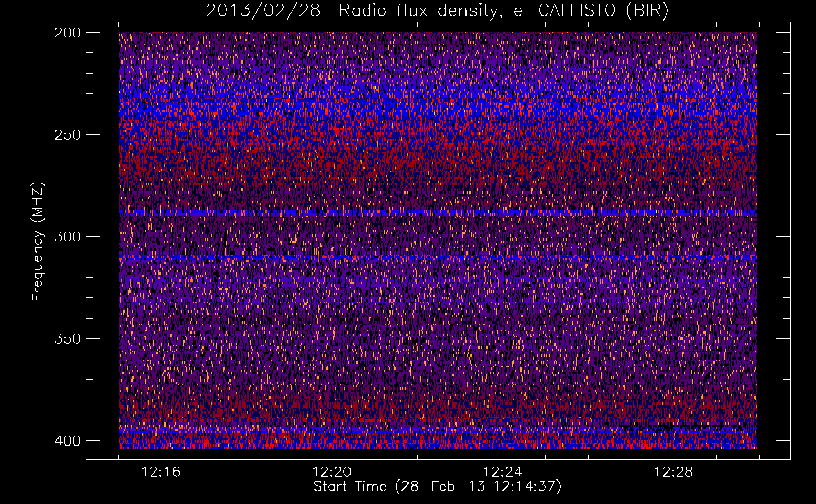Viewport: 816px width, 504px height.
Task: Click the 12:28 time tick label
Action: pyautogui.click(x=674, y=472)
